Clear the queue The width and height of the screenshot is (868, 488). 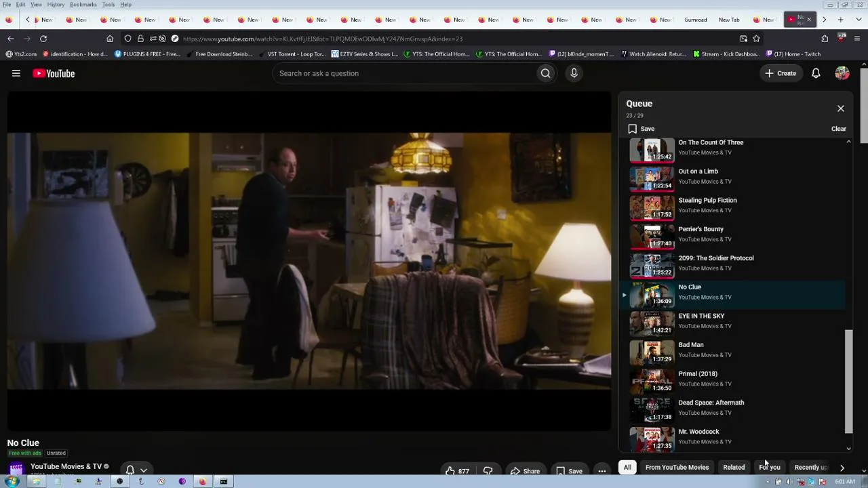(x=839, y=129)
